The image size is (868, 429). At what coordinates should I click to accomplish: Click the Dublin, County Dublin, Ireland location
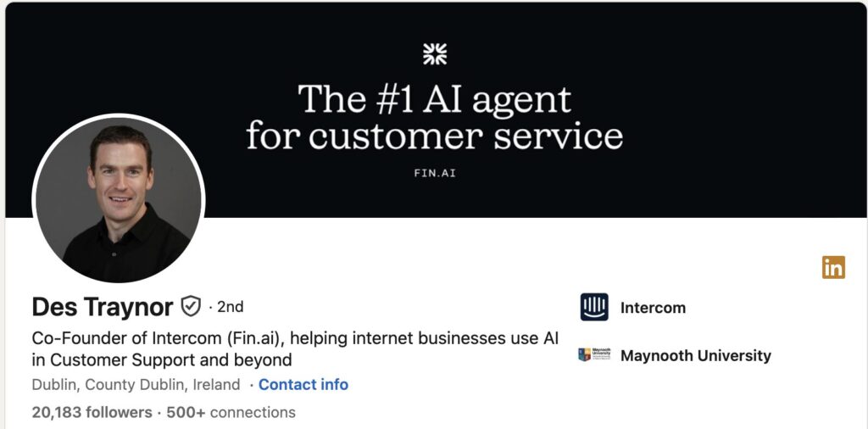[136, 384]
